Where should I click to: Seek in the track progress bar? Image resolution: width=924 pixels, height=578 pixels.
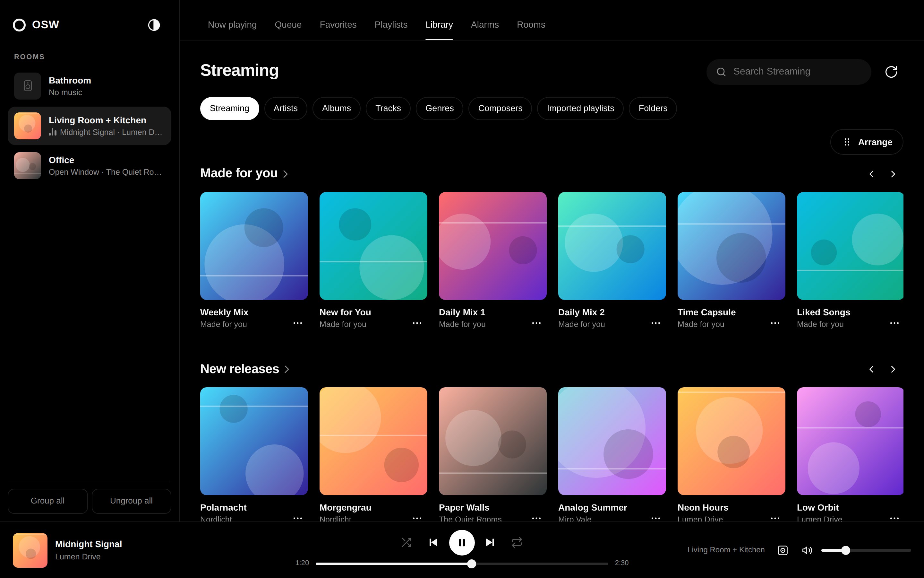point(462,564)
